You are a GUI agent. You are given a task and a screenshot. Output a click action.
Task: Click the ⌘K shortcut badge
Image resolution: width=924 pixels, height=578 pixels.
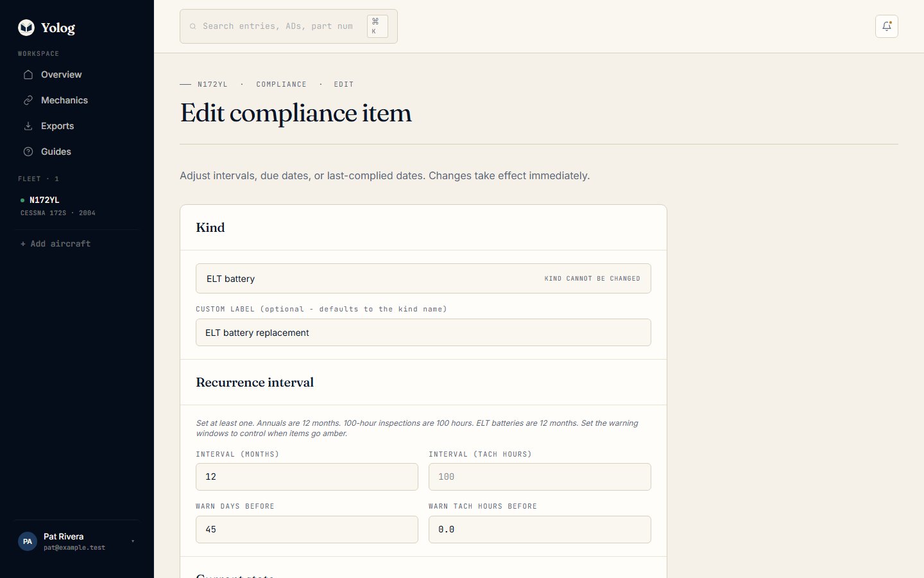coord(377,26)
